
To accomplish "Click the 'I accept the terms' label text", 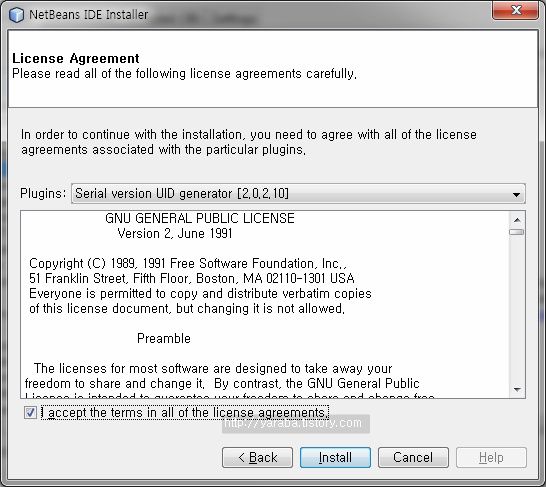I will click(185, 413).
